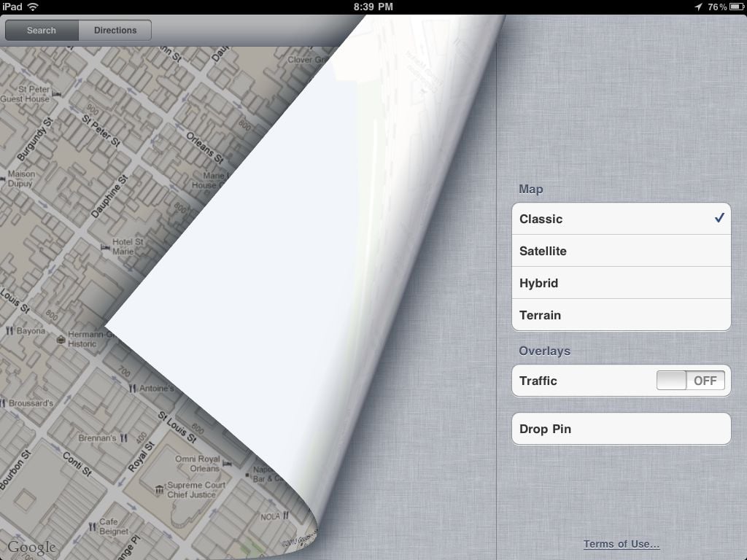Tap the battery icon in status bar
The image size is (747, 560).
click(737, 7)
